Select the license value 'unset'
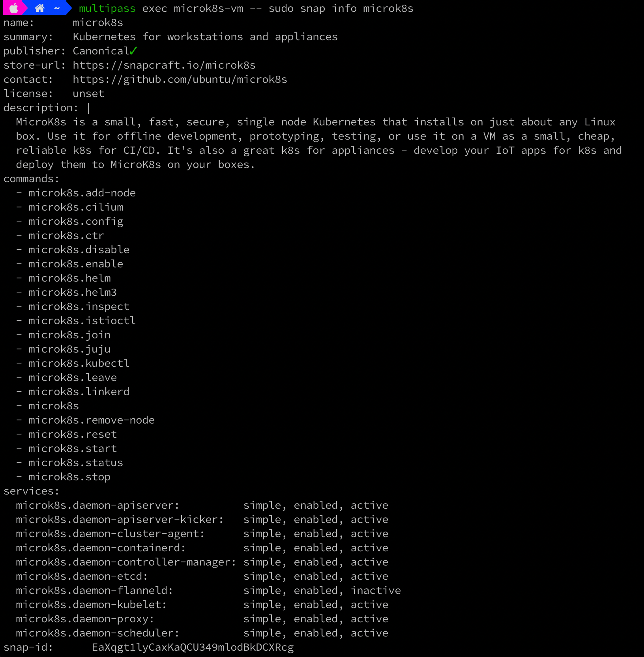Screen dimensions: 644x657 [x=88, y=93]
